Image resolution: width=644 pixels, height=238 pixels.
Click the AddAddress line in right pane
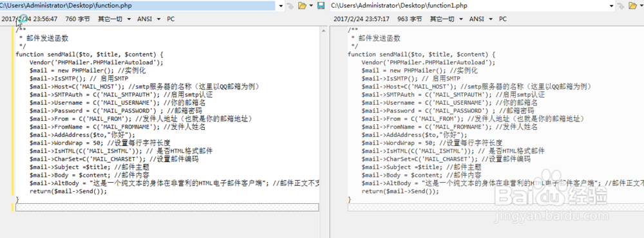(414, 134)
